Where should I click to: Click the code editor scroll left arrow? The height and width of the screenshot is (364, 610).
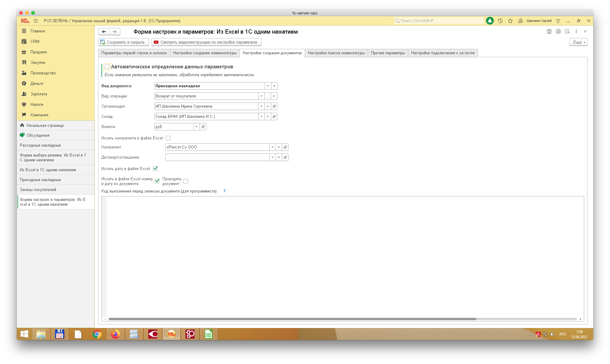pyautogui.click(x=105, y=319)
